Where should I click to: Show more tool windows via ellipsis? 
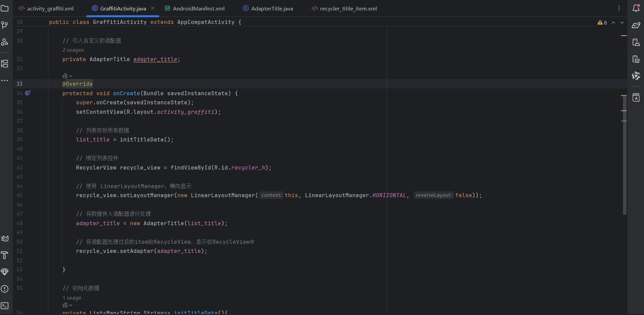coord(5,80)
